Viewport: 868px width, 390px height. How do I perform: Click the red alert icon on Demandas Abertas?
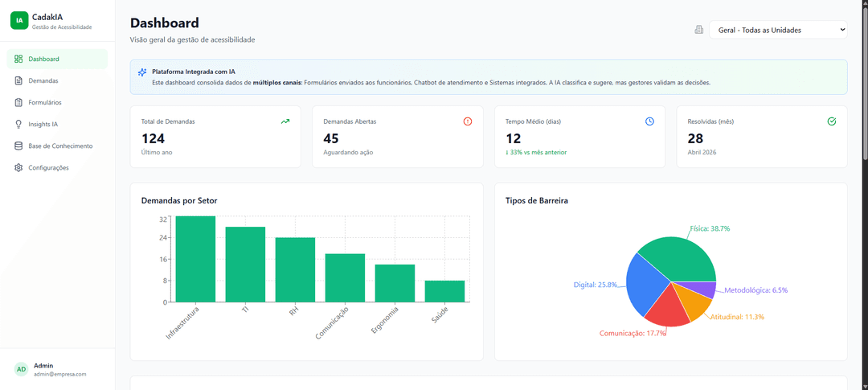467,121
